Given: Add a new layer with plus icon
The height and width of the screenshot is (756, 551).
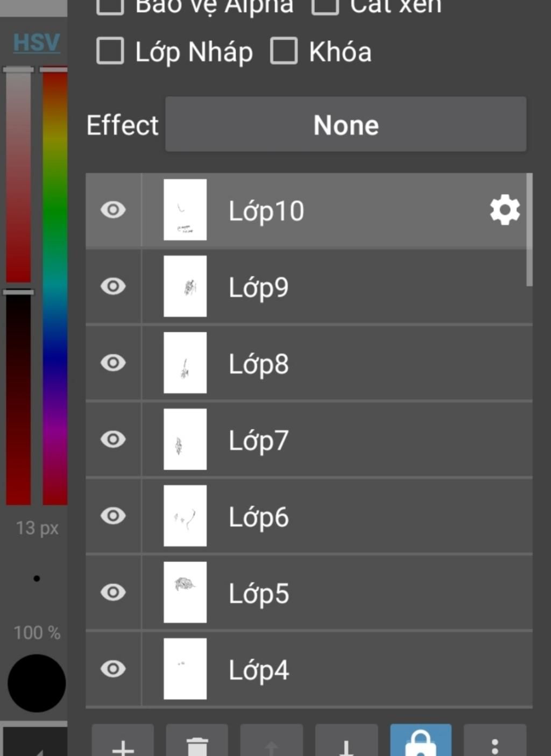Looking at the screenshot, I should [123, 741].
